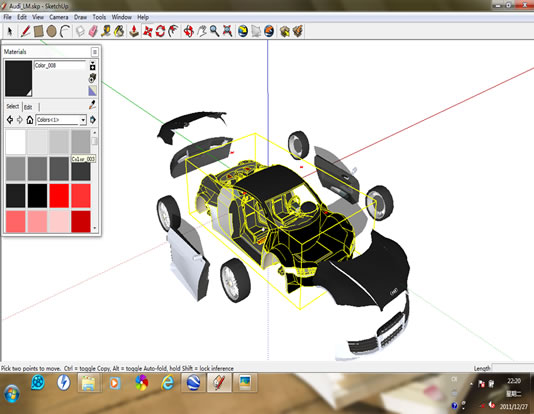The width and height of the screenshot is (534, 414).
Task: Open the Help menu
Action: click(143, 17)
